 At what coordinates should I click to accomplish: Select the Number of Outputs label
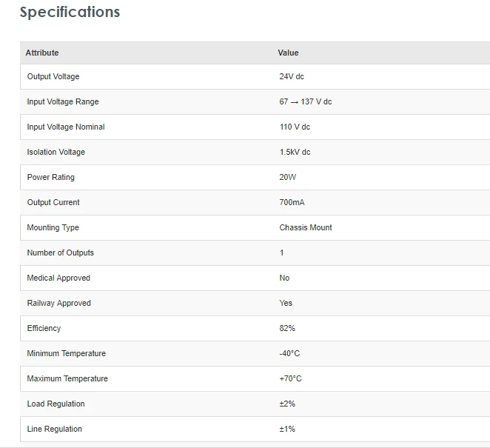[x=61, y=253]
